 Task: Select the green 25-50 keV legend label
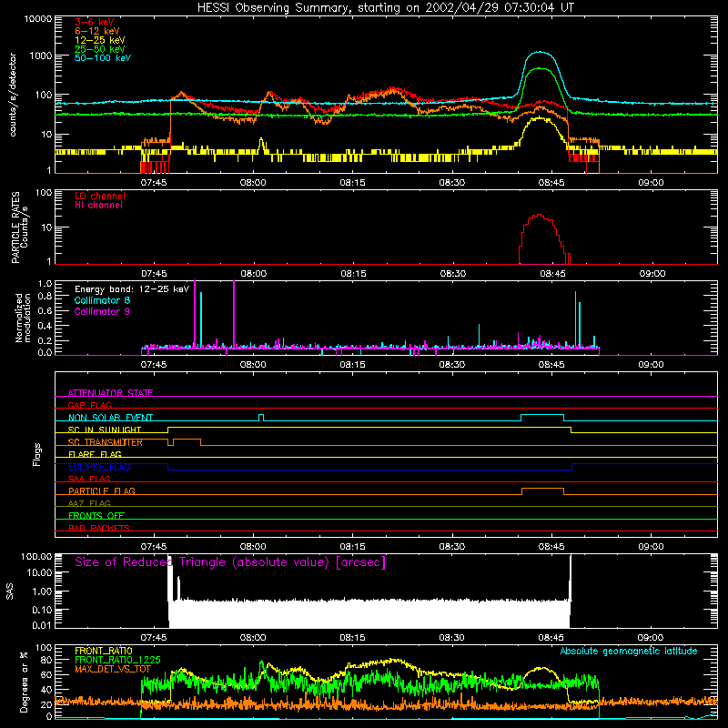(x=99, y=49)
